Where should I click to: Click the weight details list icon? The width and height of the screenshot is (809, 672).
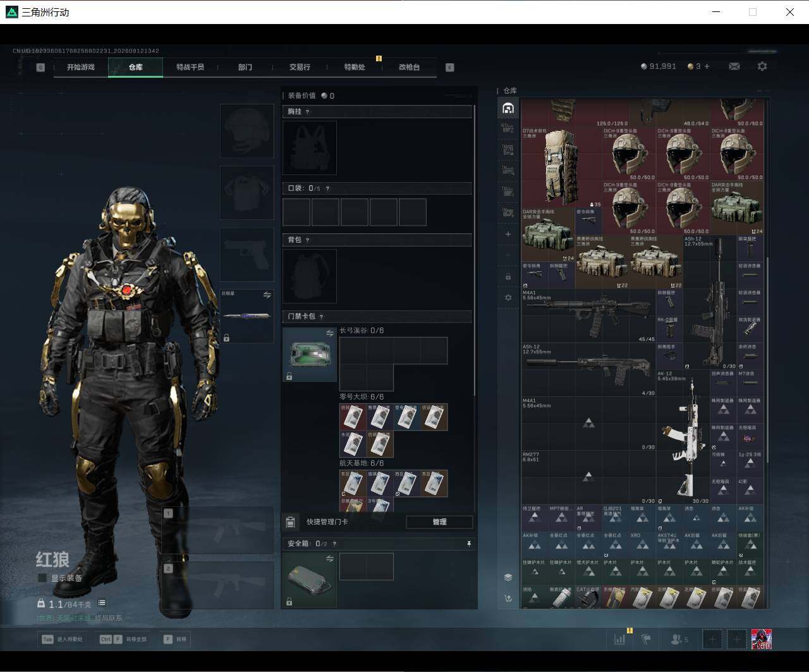tap(102, 603)
